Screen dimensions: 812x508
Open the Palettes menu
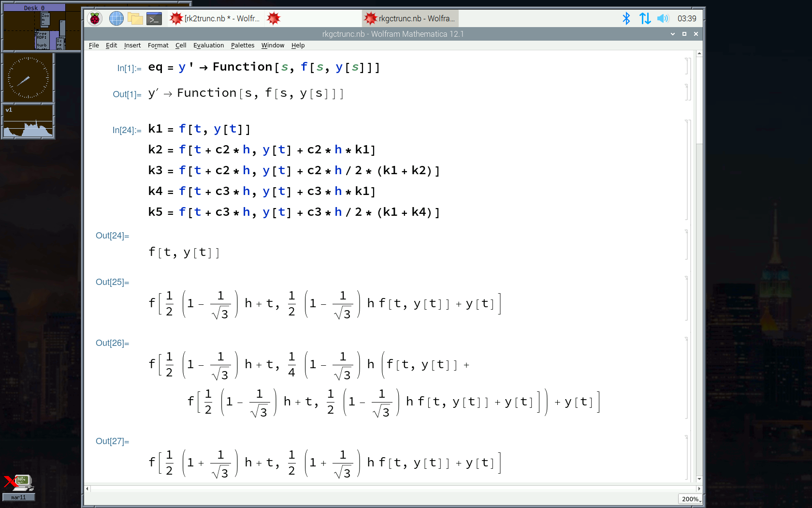pyautogui.click(x=242, y=45)
